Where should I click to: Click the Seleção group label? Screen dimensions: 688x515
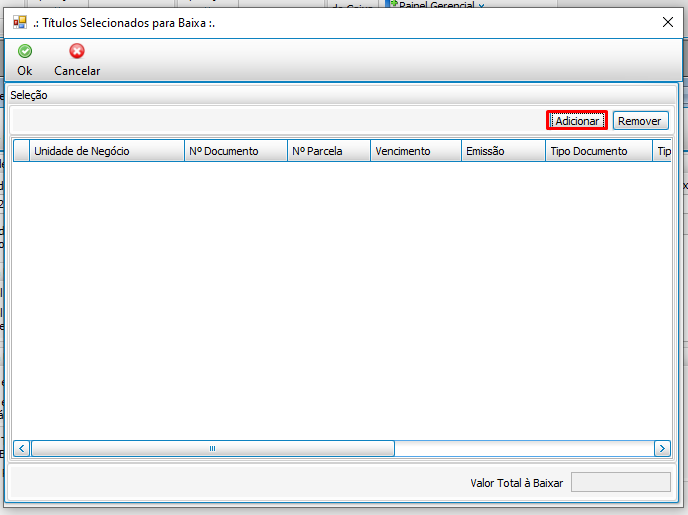[29, 95]
